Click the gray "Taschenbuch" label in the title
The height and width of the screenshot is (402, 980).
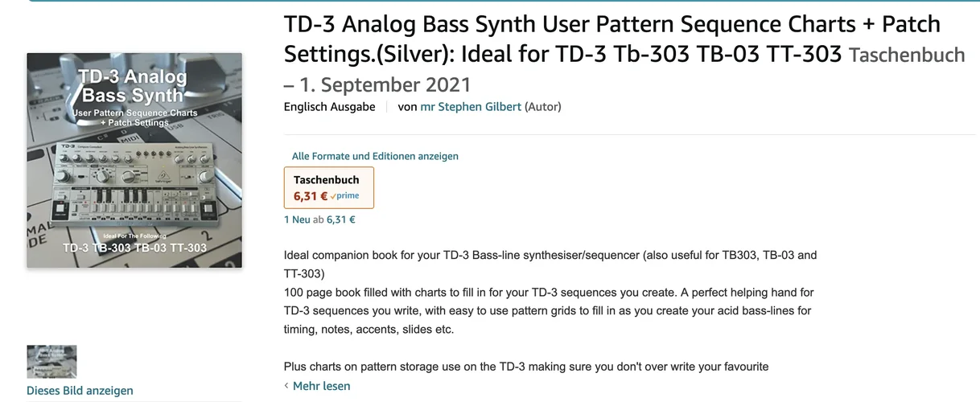907,55
